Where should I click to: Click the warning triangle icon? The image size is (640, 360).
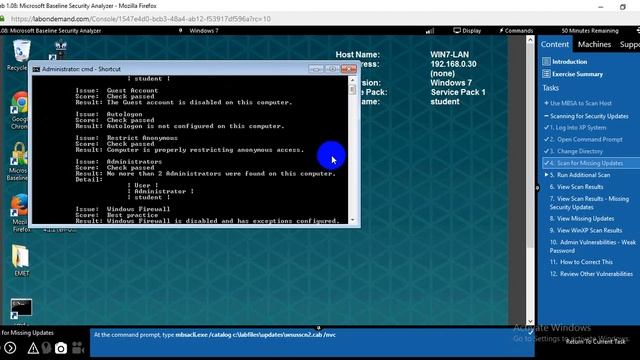click(33, 348)
